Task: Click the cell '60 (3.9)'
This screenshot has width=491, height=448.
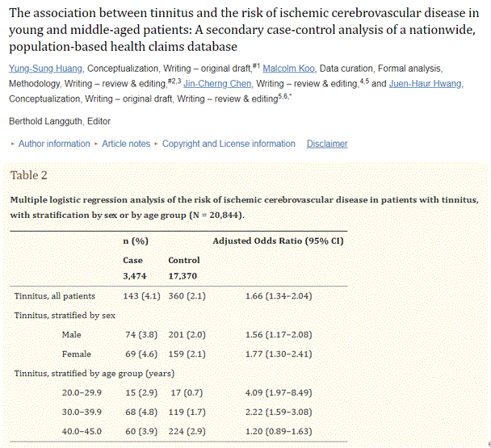Action: 141,431
